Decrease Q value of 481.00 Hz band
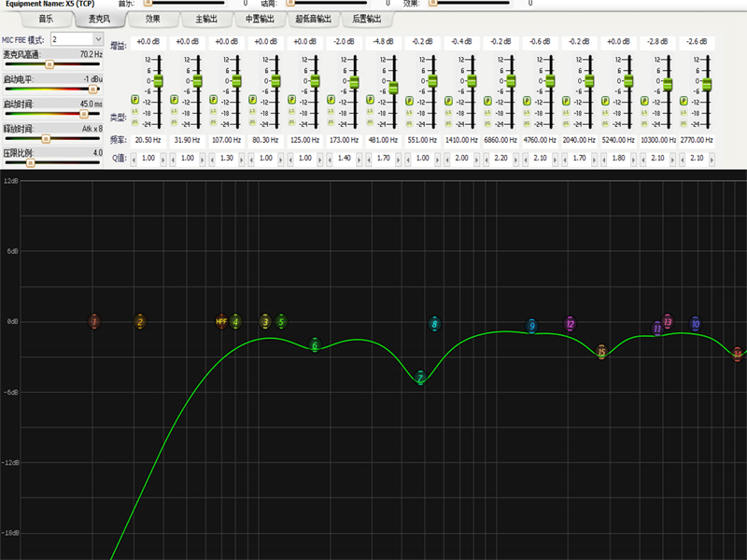The width and height of the screenshot is (747, 560). tap(369, 159)
